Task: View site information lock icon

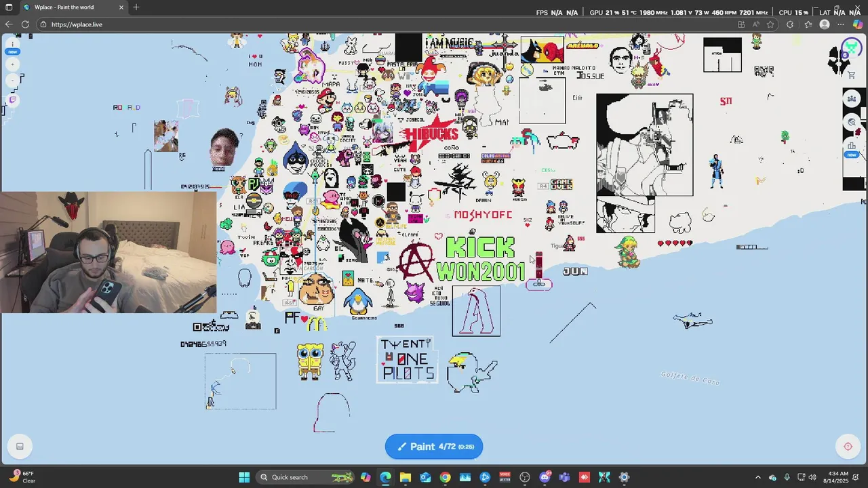Action: (44, 24)
